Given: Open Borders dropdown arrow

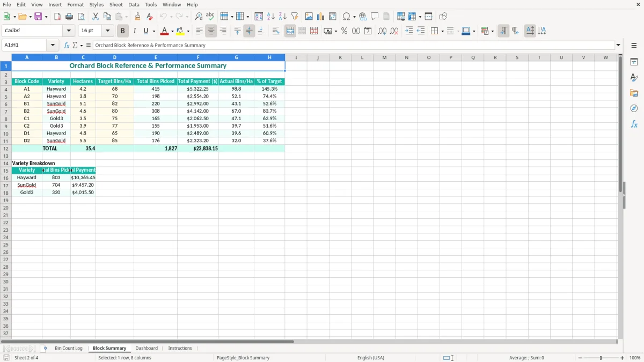Looking at the screenshot, I should [x=442, y=31].
